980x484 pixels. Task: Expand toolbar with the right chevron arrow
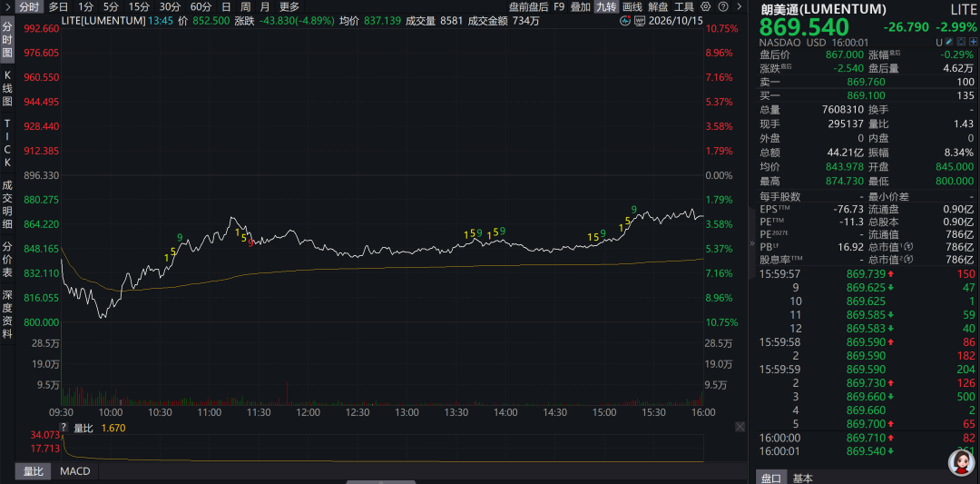[740, 7]
